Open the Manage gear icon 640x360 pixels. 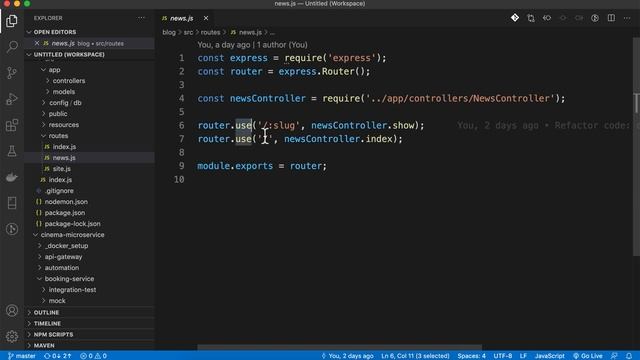12,336
